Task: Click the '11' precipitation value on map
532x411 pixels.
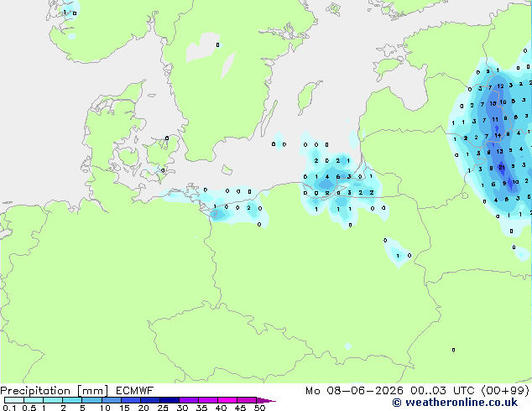Action: (495, 119)
